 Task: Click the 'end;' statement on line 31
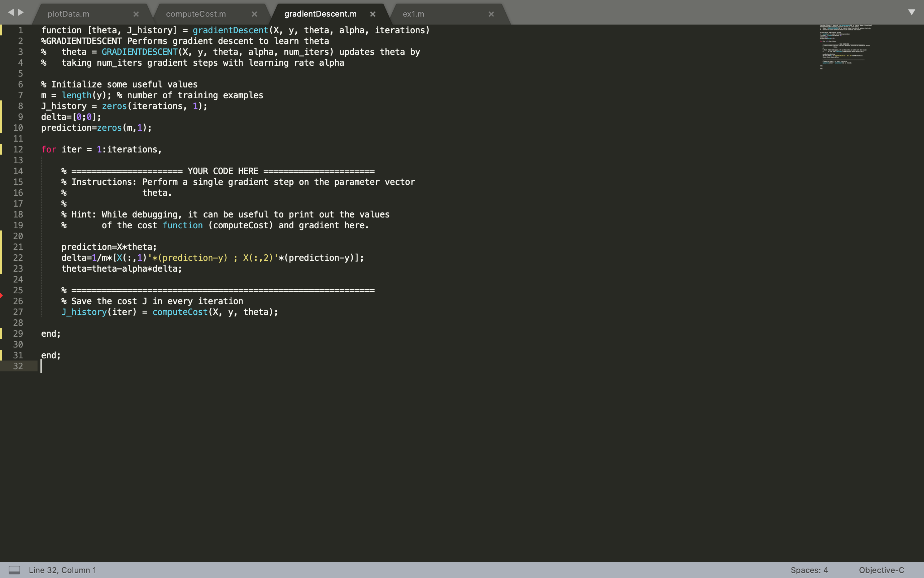point(51,355)
